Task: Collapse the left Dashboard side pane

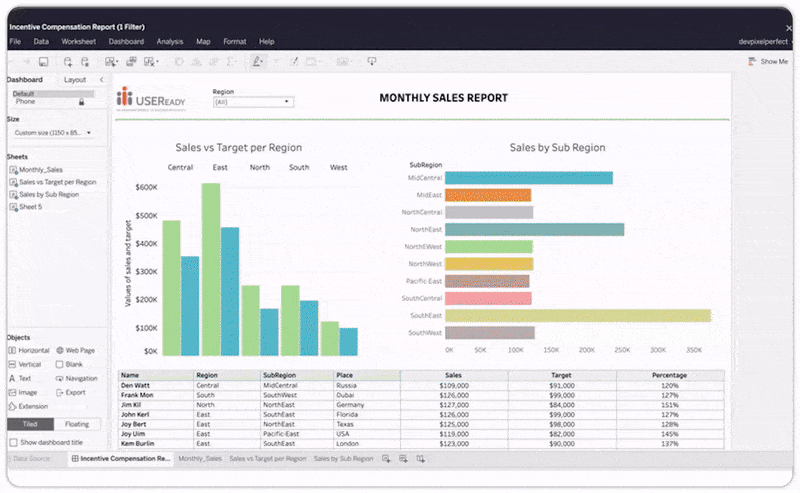Action: (x=102, y=80)
